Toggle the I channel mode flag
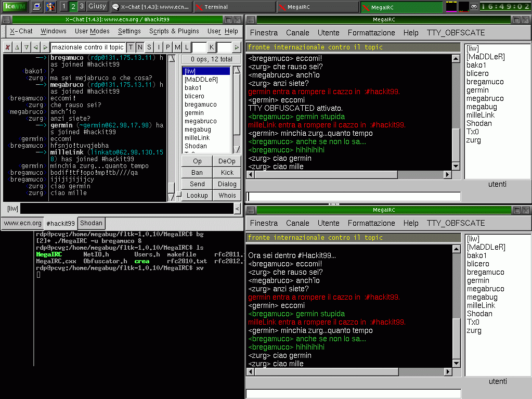The image size is (532, 399). point(159,47)
